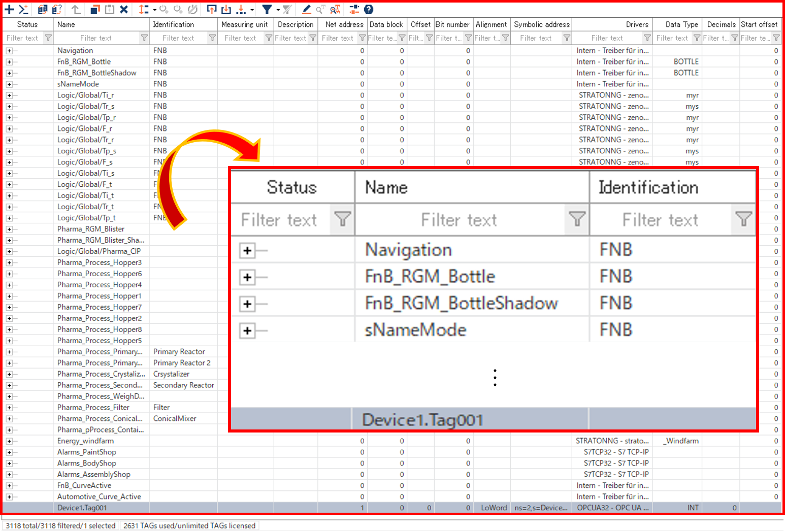Viewport: 785px width, 532px height.
Task: Click the Name column filter text field
Action: pos(96,38)
